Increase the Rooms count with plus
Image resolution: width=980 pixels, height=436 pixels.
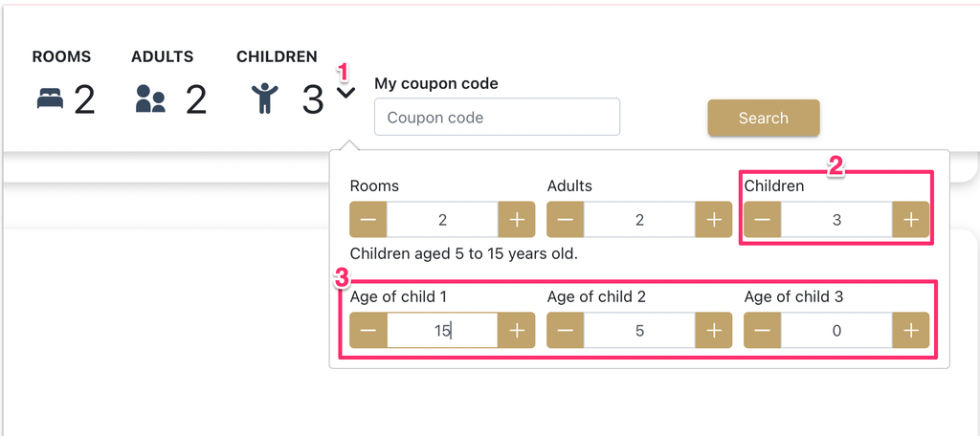516,219
